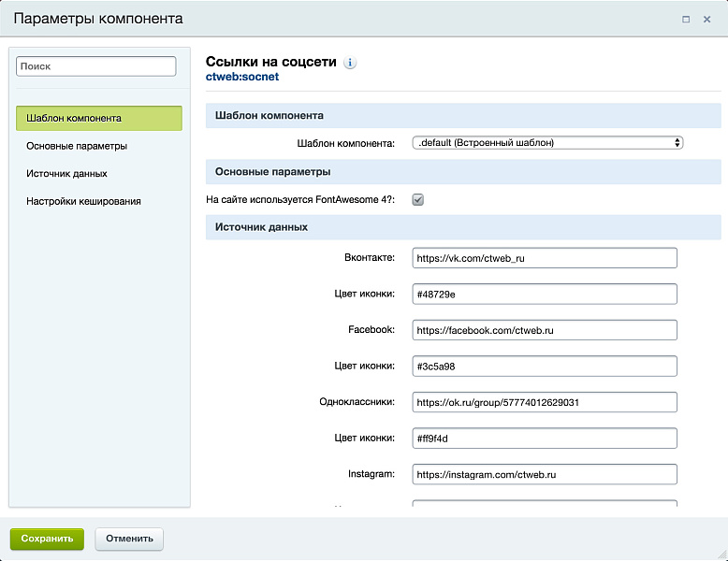Edit the Facebook URL field
The image size is (728, 561).
pyautogui.click(x=544, y=330)
